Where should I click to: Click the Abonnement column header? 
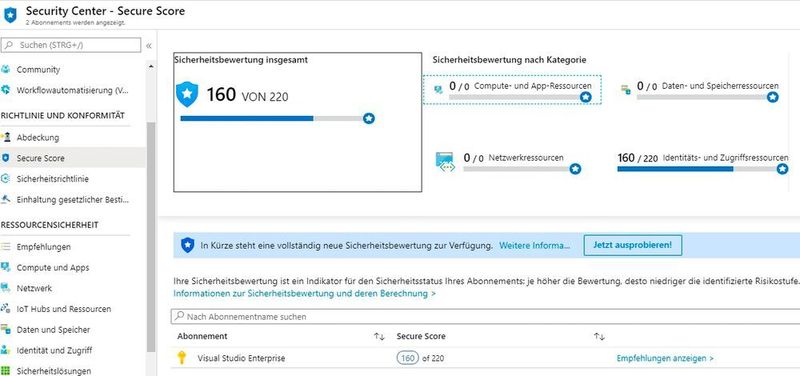(202, 337)
